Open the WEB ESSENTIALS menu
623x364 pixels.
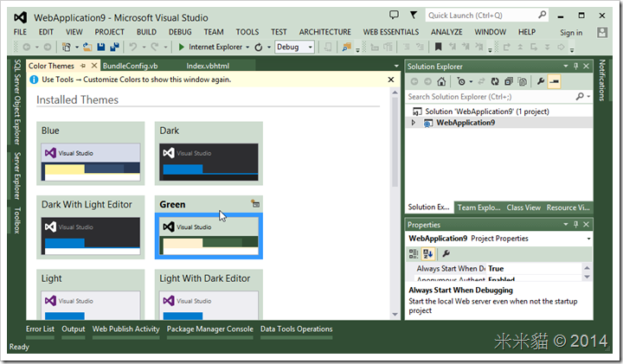coord(390,32)
